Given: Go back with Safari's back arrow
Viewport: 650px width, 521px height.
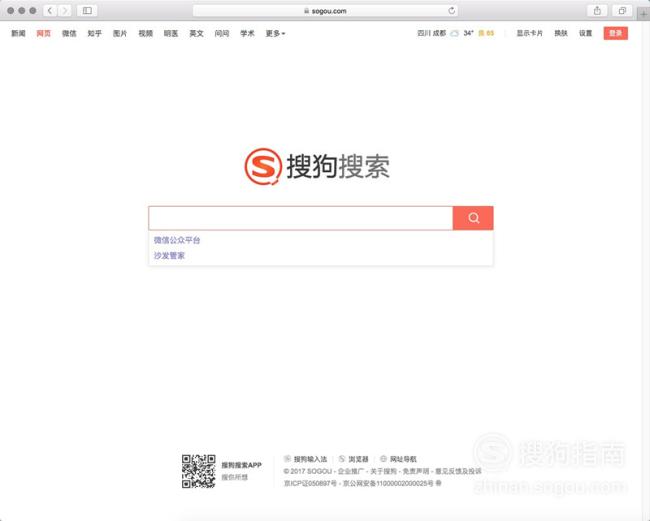Looking at the screenshot, I should click(50, 11).
